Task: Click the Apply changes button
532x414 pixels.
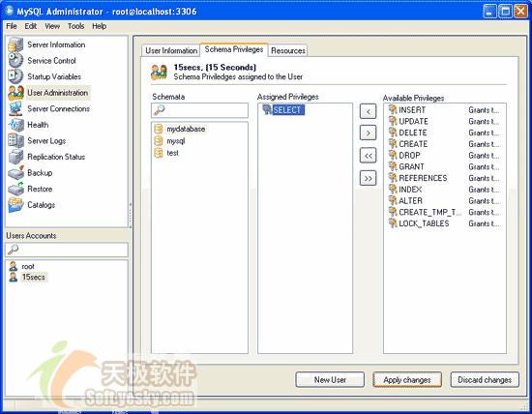Action: point(407,380)
